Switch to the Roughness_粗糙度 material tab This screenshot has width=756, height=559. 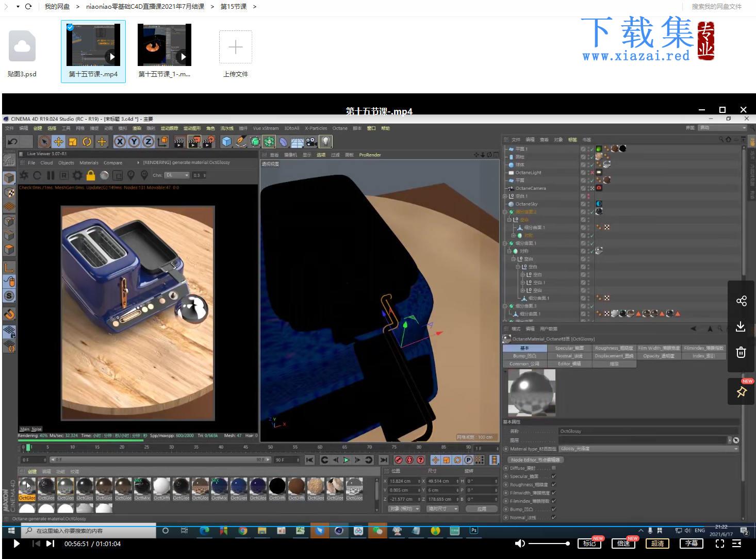click(614, 348)
